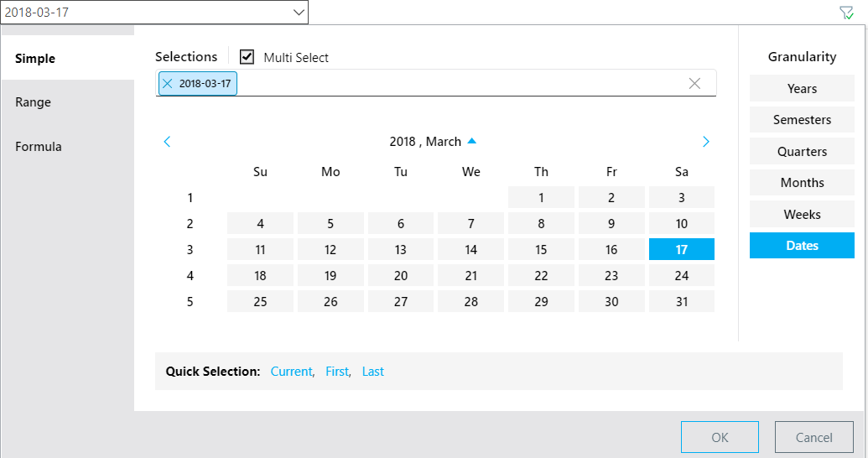The height and width of the screenshot is (458, 868).
Task: Click the Last quick selection link
Action: pyautogui.click(x=372, y=372)
